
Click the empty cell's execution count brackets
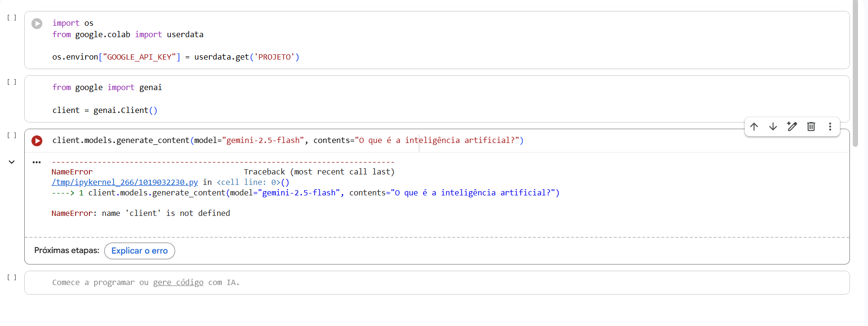(12, 277)
